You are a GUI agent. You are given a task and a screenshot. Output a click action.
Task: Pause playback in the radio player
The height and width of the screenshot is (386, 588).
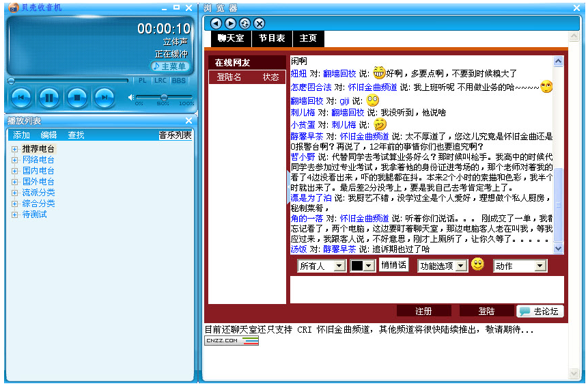tap(49, 98)
